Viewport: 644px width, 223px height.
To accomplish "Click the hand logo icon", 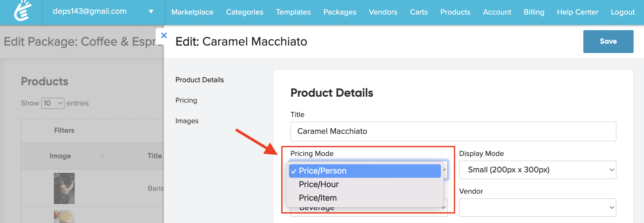I will (x=23, y=11).
